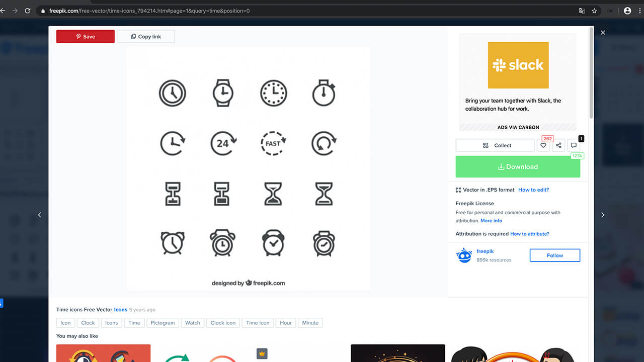Go to previous image with left arrow
The height and width of the screenshot is (362, 644).
[x=40, y=215]
